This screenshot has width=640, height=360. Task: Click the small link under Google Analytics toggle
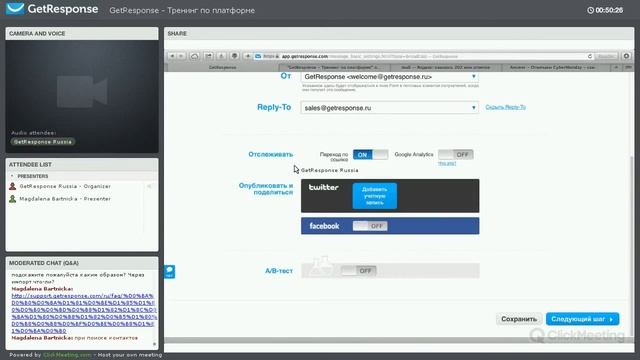(x=447, y=163)
